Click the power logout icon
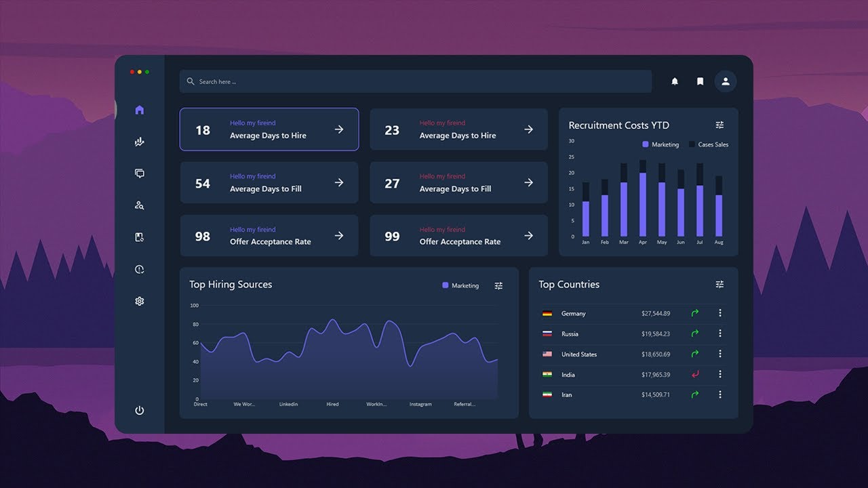The image size is (868, 488). 139,410
